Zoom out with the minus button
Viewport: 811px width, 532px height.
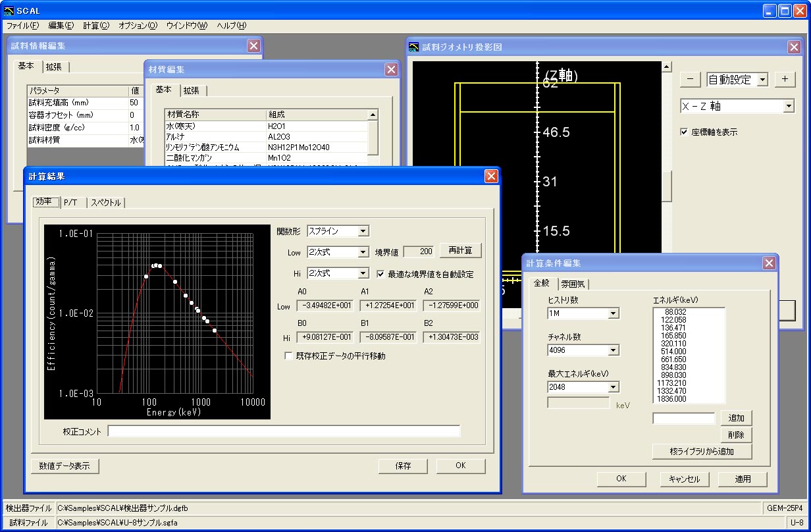click(x=689, y=79)
